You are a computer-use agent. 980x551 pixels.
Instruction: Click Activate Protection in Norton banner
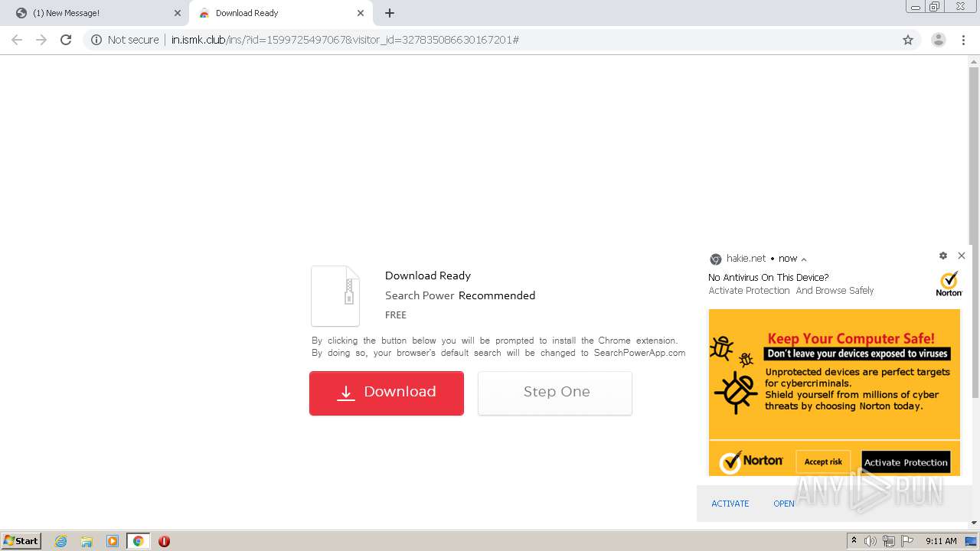906,462
